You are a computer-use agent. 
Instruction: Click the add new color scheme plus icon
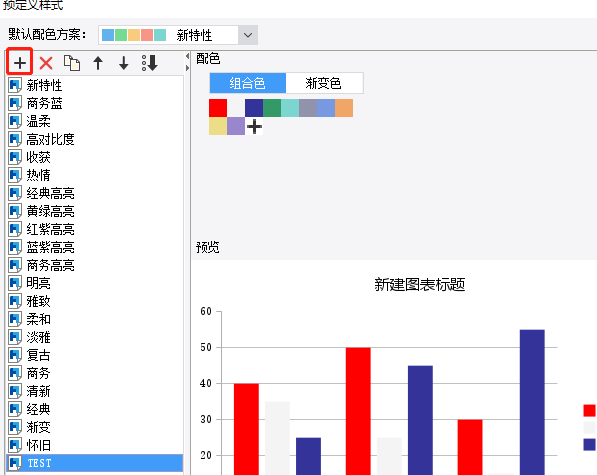pyautogui.click(x=20, y=62)
